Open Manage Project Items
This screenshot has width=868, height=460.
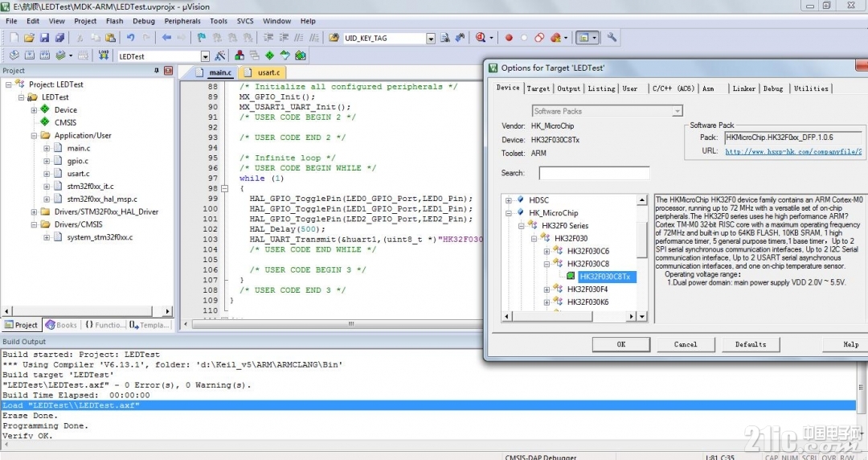click(240, 55)
